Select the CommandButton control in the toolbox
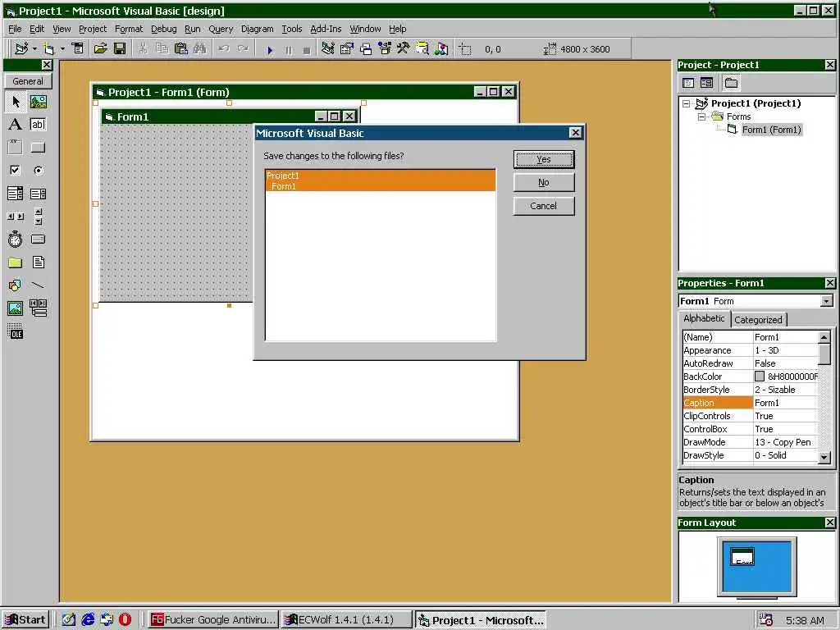Screen dimensions: 840x630 point(38,147)
